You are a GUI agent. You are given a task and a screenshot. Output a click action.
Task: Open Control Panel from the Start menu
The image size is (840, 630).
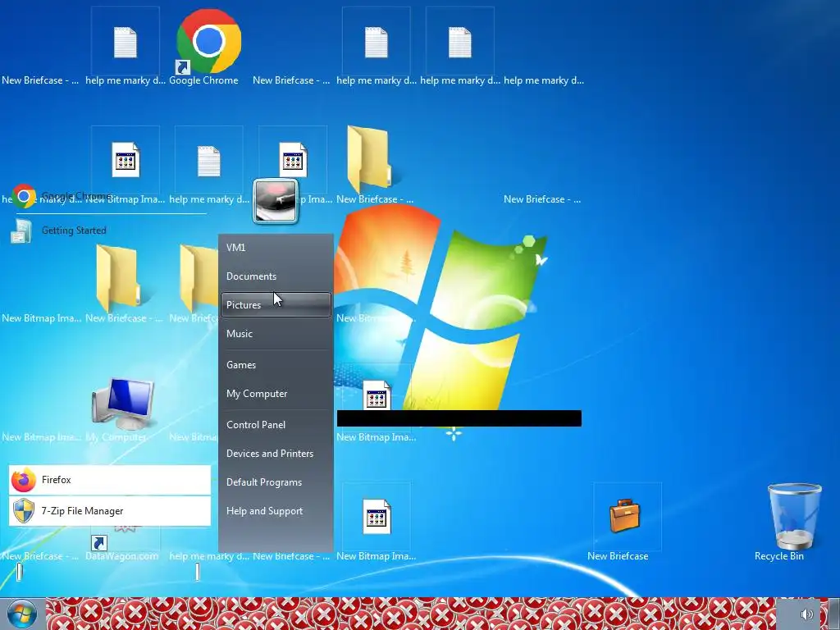click(276, 425)
